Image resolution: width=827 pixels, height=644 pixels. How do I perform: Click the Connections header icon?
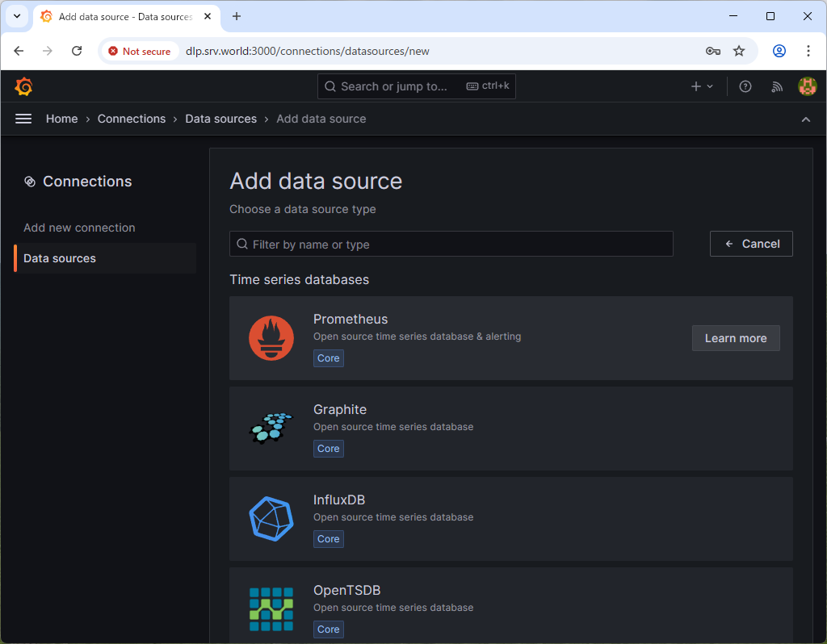[30, 182]
